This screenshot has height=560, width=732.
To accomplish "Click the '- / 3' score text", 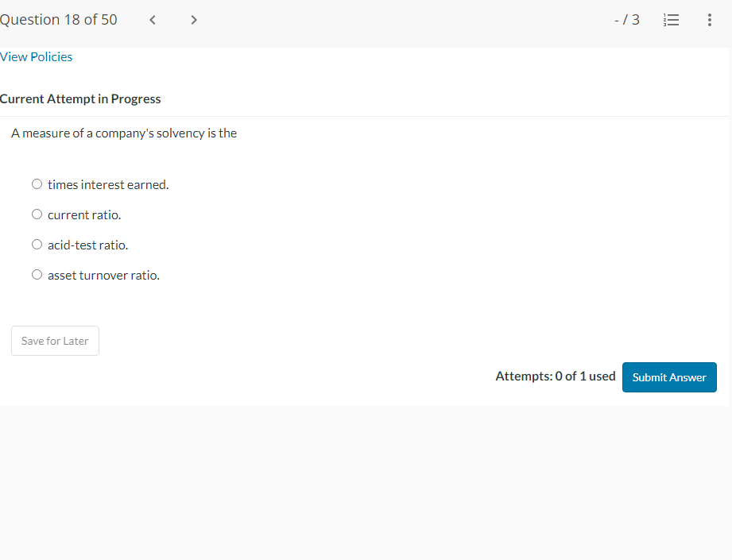I will (627, 20).
